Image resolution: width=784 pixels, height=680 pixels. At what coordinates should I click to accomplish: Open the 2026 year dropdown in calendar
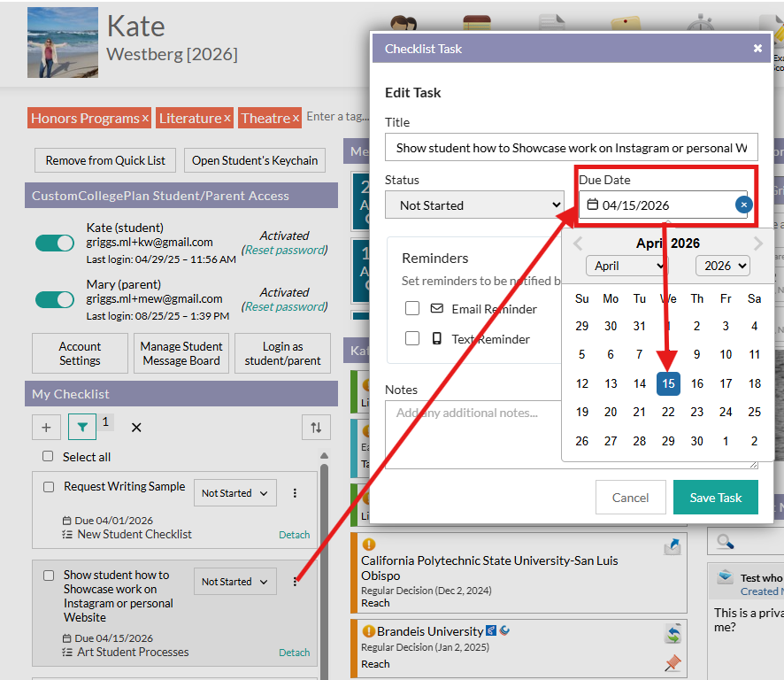722,266
